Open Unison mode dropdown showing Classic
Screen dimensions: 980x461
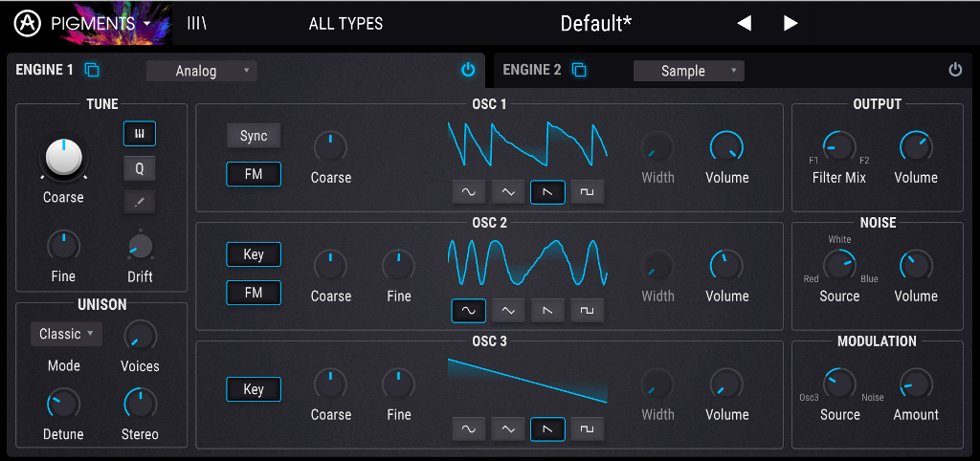tap(66, 334)
